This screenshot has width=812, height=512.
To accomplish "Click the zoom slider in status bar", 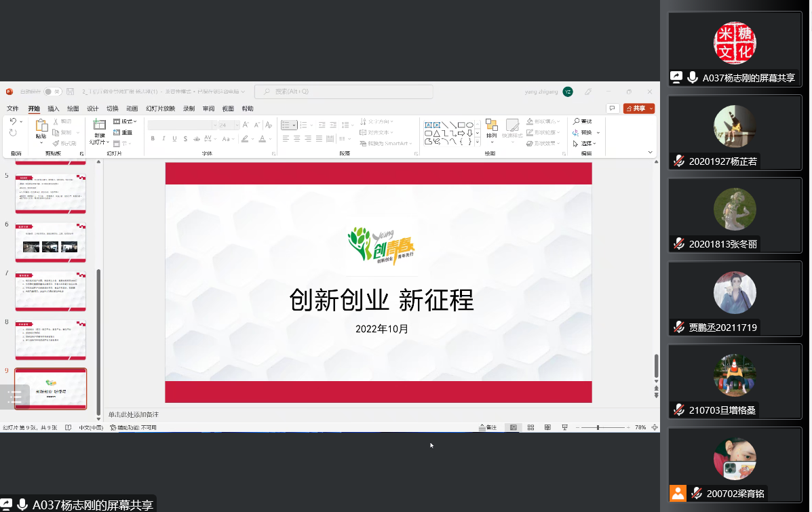I will tap(598, 428).
